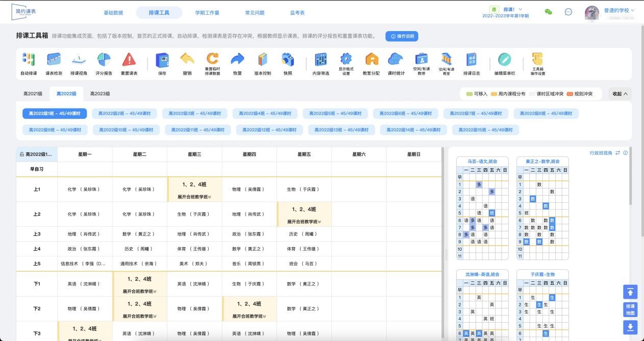Image resolution: width=644 pixels, height=341 pixels.
Task: Select 高2022级2班 class button
Action: [x=125, y=113]
